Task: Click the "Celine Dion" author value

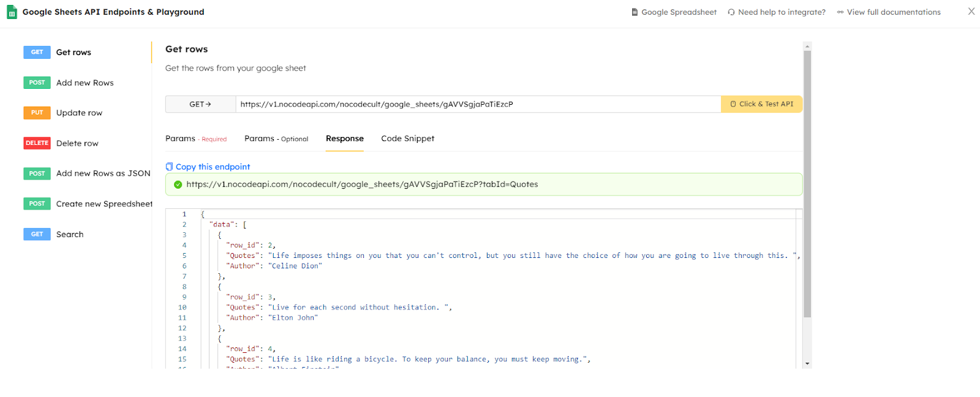Action: coord(295,266)
